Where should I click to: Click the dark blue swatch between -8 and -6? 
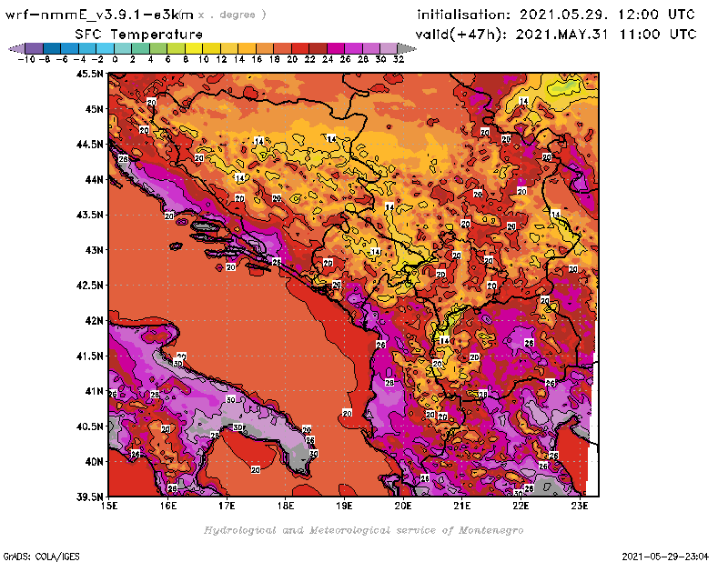[52, 48]
